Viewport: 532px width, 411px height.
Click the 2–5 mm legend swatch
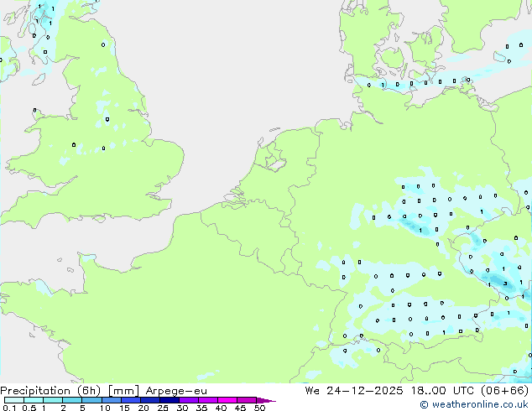(x=72, y=400)
